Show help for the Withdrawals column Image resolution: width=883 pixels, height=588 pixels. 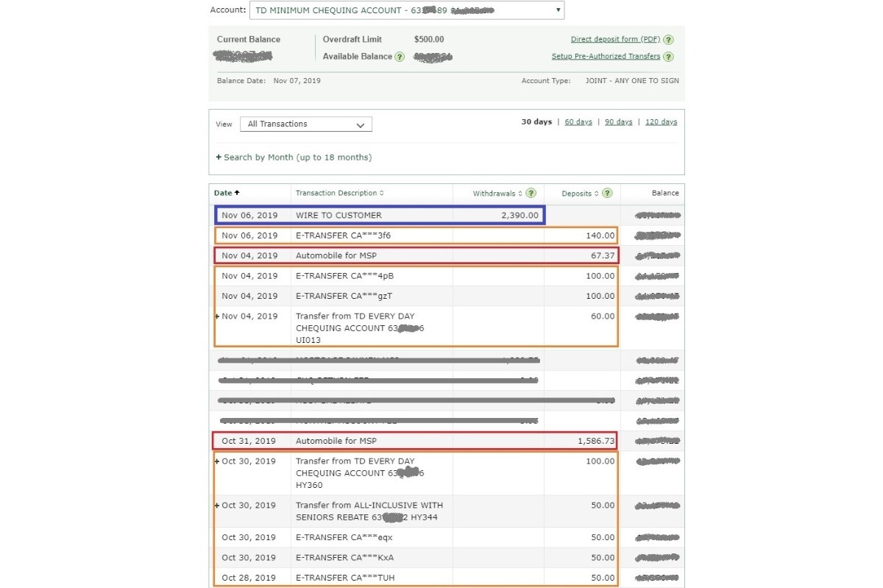coord(531,194)
